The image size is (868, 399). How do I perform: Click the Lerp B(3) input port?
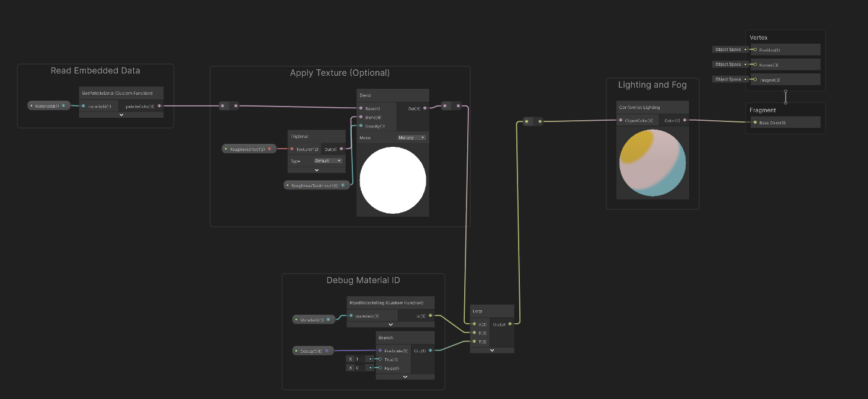474,333
